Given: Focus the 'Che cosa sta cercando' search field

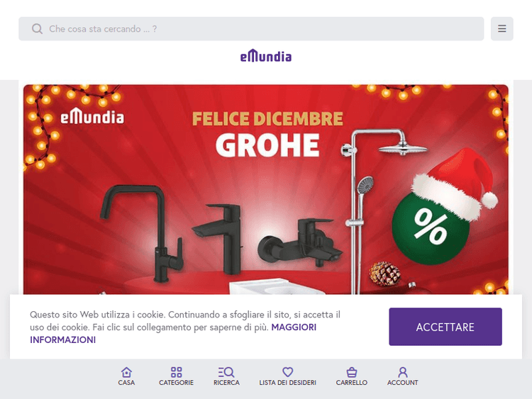Looking at the screenshot, I should [251, 29].
